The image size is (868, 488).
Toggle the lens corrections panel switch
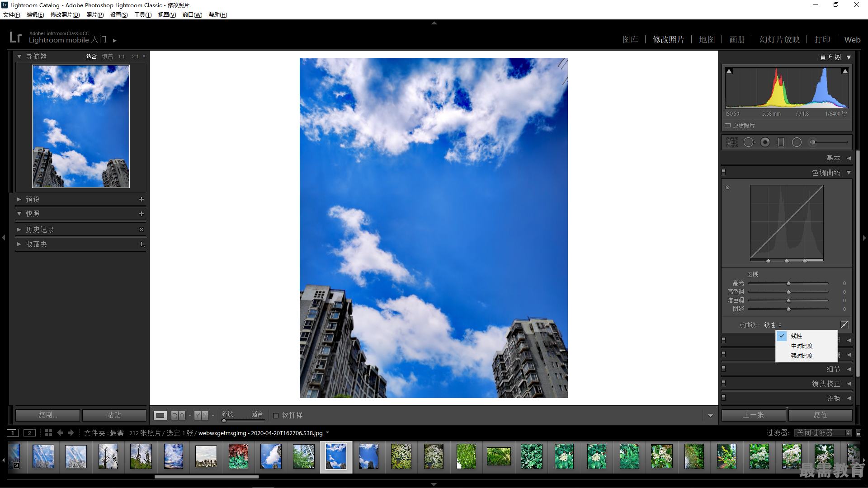point(724,383)
